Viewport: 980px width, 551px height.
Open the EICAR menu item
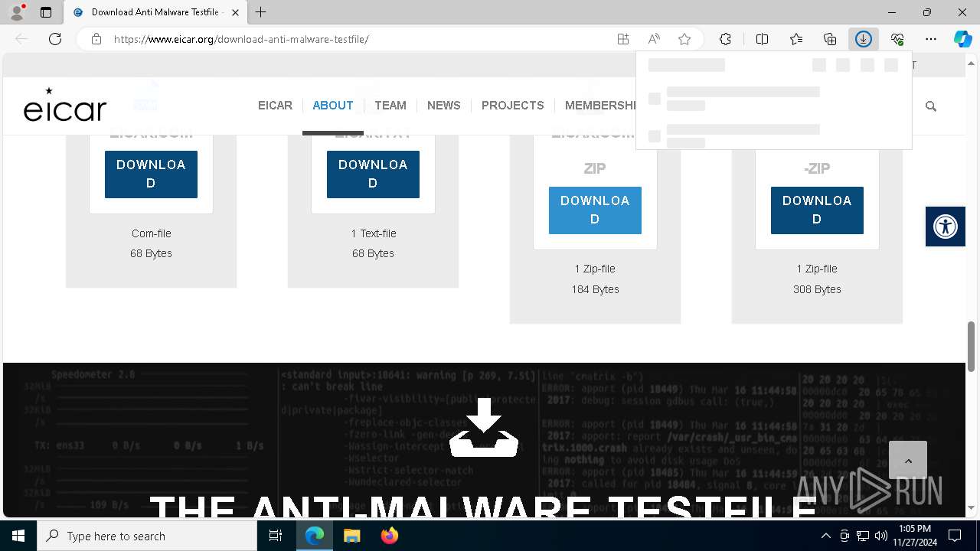click(275, 106)
